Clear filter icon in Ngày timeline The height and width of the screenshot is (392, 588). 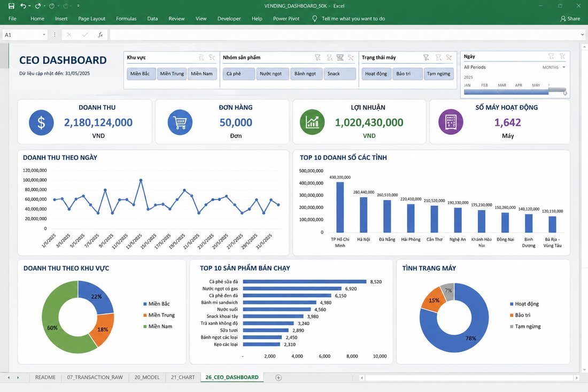(x=562, y=56)
